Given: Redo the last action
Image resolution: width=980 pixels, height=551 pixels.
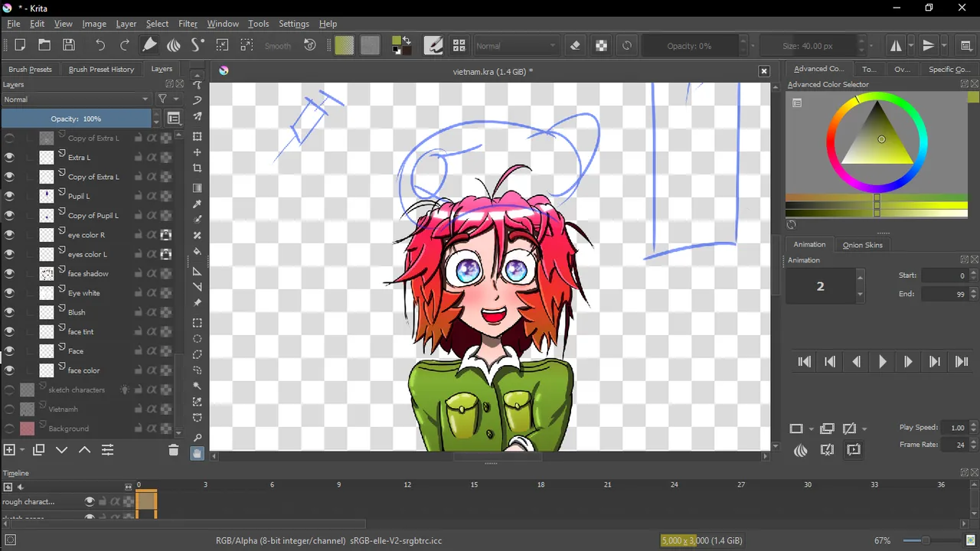Looking at the screenshot, I should click(124, 45).
